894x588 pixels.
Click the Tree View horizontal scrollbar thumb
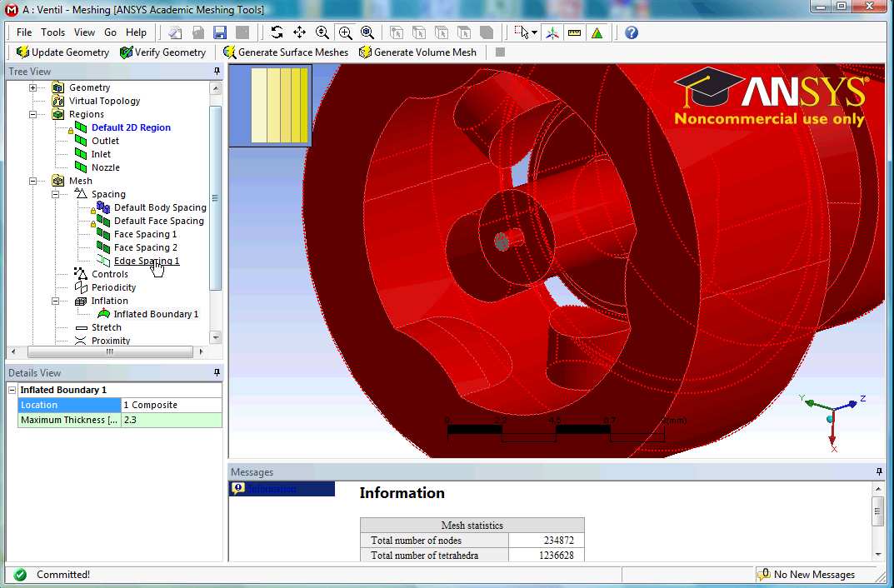[x=109, y=352]
